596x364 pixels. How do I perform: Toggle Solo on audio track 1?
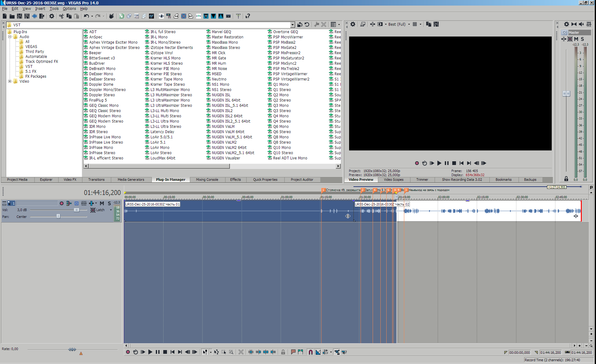click(109, 203)
